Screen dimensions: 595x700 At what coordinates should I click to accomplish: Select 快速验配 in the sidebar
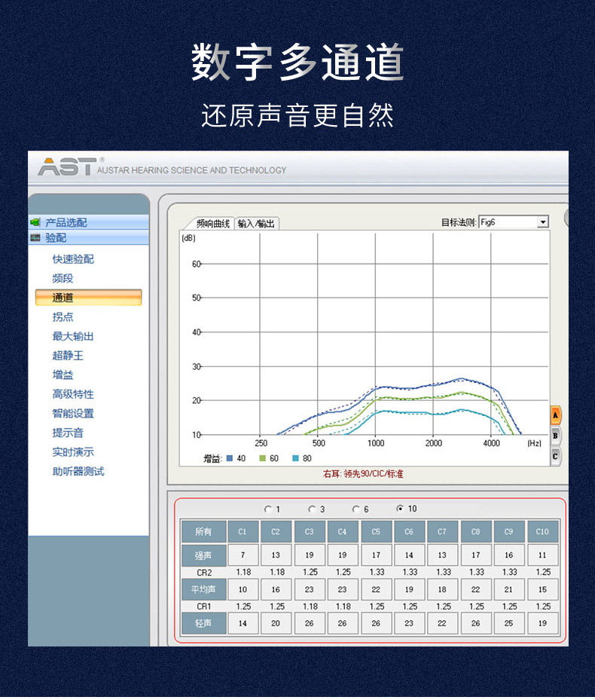73,259
